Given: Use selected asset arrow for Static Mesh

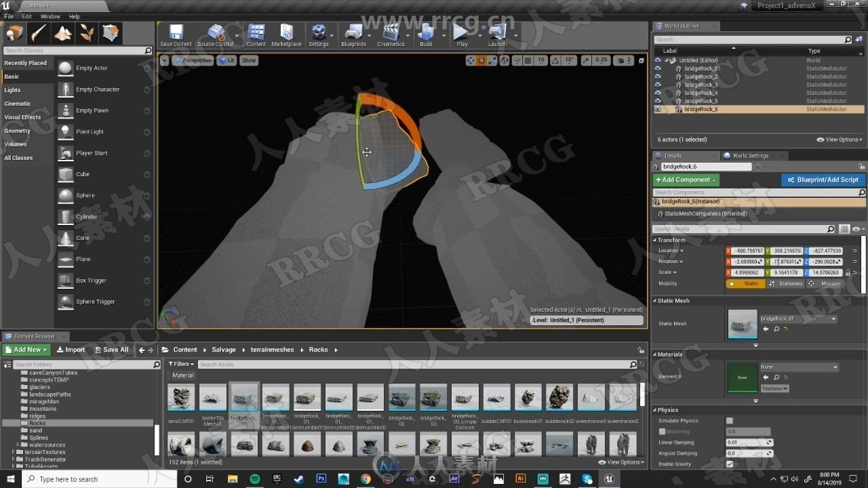Looking at the screenshot, I should (x=766, y=329).
